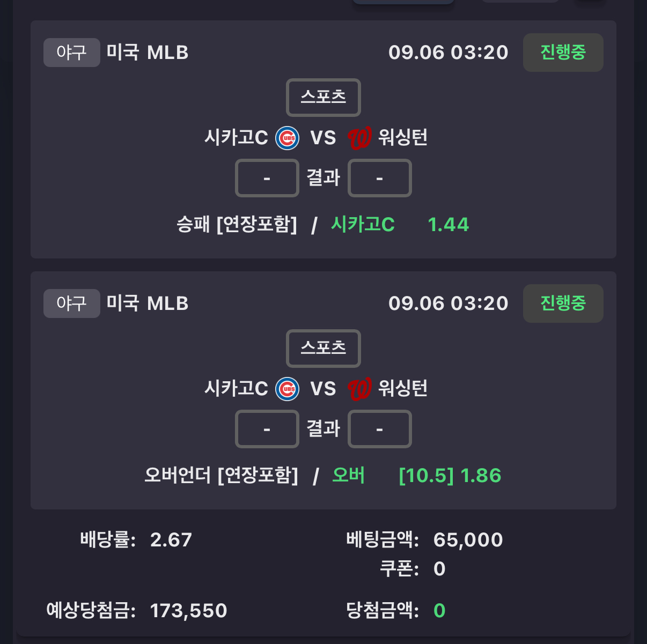Click right result score box in first card
This screenshot has height=644, width=647.
point(380,178)
